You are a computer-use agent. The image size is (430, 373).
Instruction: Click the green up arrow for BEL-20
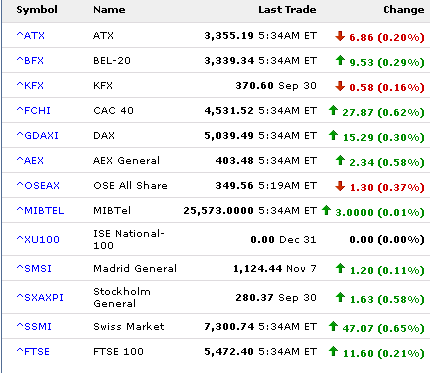coord(340,60)
